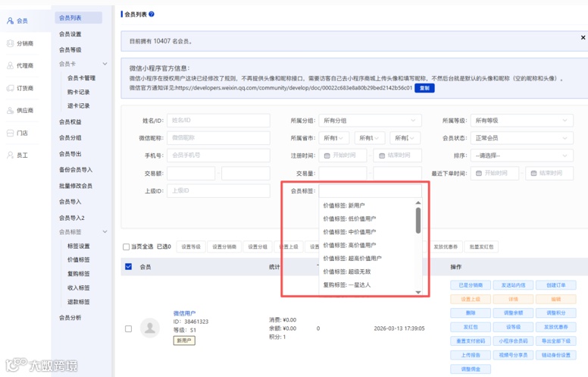Click calendar icon in 注册时间 end field
Image resolution: width=588 pixels, height=377 pixels.
point(382,156)
